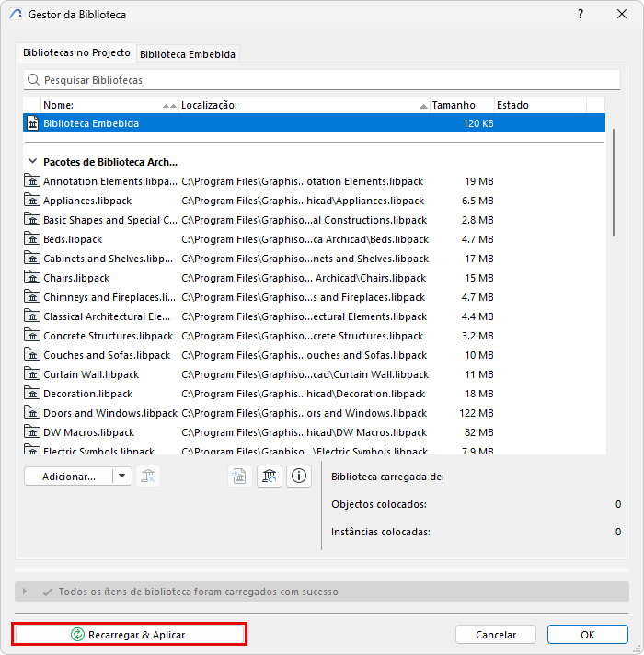Click the Biblioteca Embebida row icon
The width and height of the screenshot is (644, 655).
(x=32, y=123)
